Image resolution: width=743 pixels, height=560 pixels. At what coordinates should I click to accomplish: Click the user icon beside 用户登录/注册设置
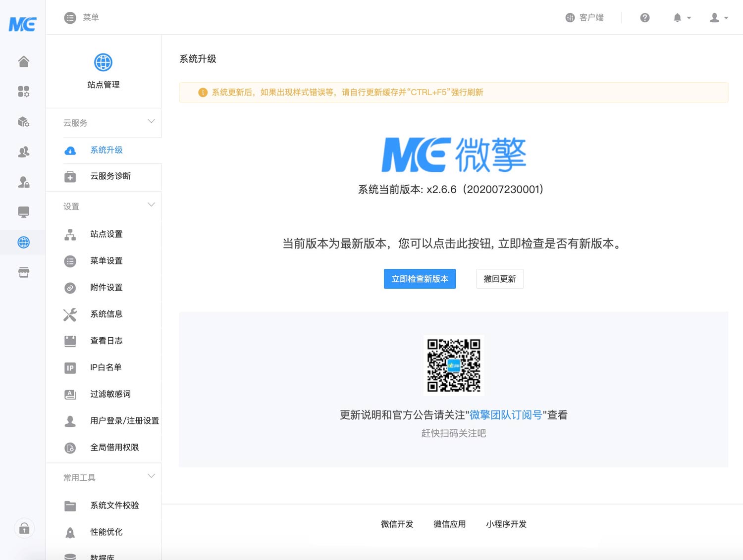point(70,421)
